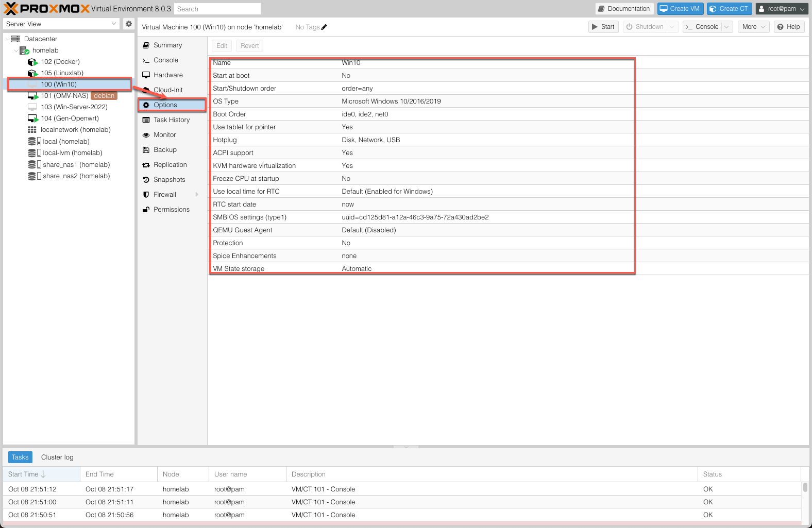Open the More dropdown menu
This screenshot has height=528, width=812.
coord(753,27)
